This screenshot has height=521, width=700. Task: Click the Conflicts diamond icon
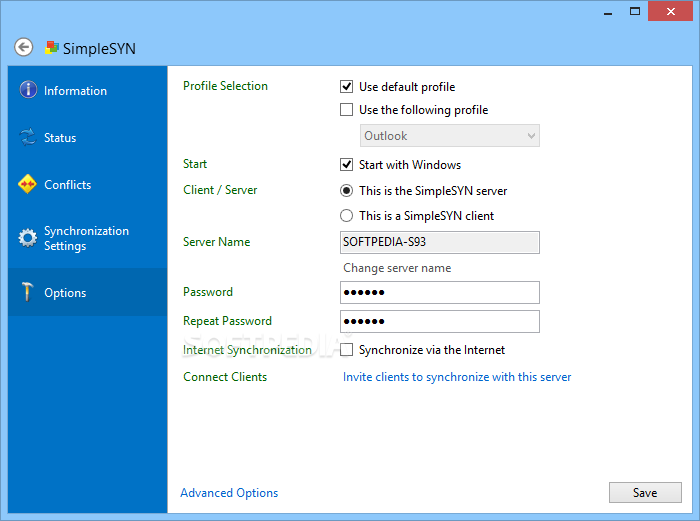click(28, 184)
